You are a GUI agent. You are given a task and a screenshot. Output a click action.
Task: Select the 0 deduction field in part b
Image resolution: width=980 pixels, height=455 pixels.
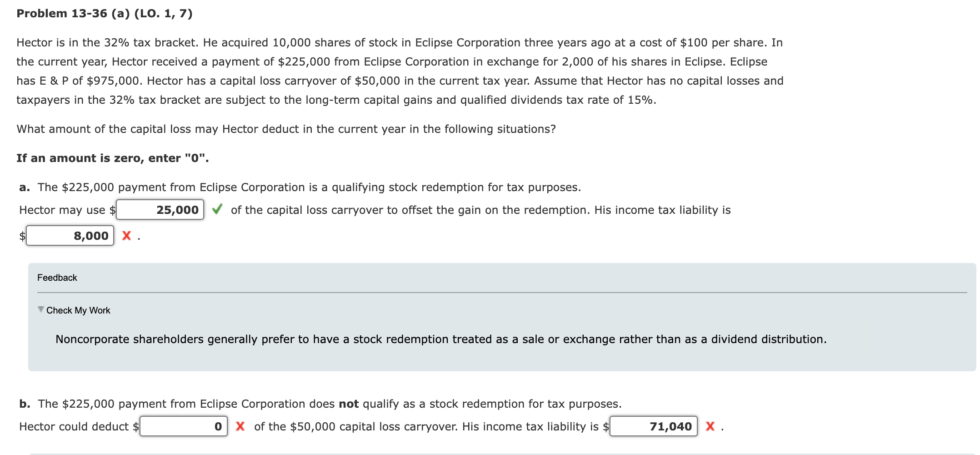coord(183,426)
